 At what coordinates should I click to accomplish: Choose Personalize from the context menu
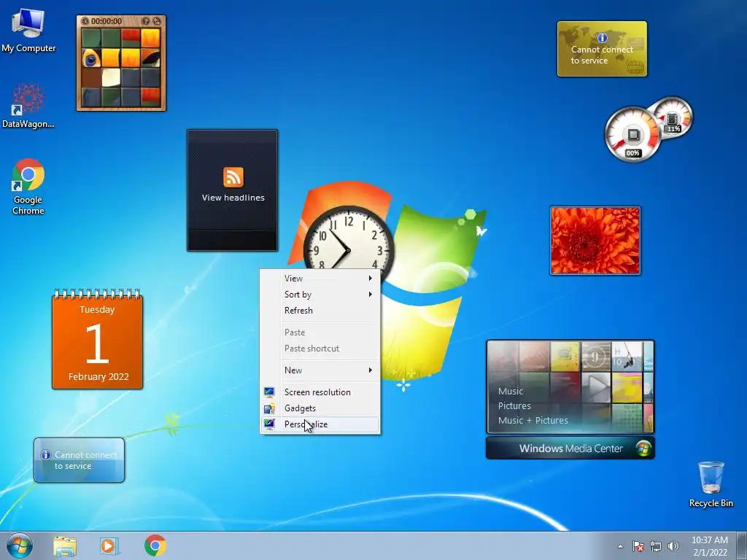(x=320, y=424)
